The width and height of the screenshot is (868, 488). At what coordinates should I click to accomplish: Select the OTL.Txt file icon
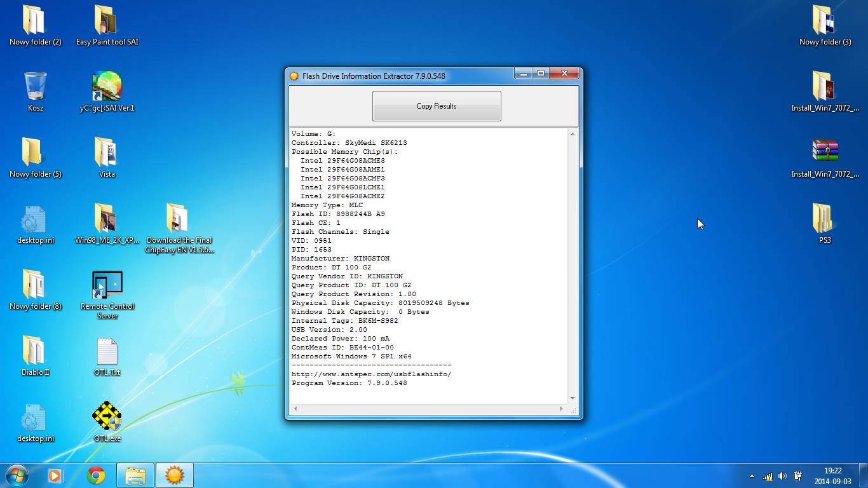point(107,356)
